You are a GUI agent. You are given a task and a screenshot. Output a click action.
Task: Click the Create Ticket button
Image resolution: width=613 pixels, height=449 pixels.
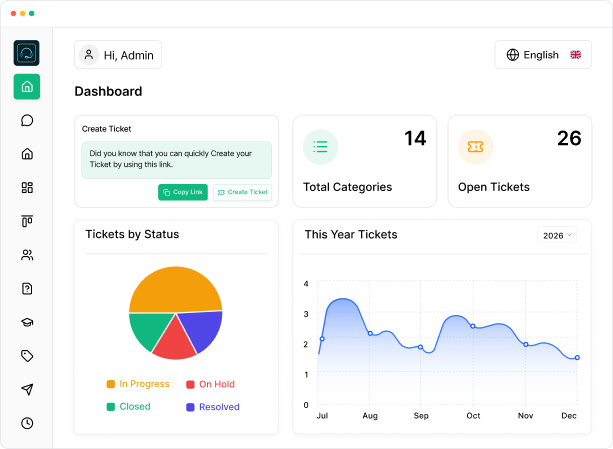pyautogui.click(x=242, y=192)
